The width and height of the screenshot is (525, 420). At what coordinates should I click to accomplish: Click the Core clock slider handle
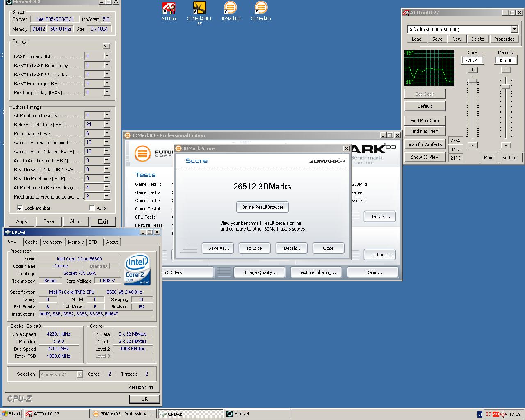[473, 81]
